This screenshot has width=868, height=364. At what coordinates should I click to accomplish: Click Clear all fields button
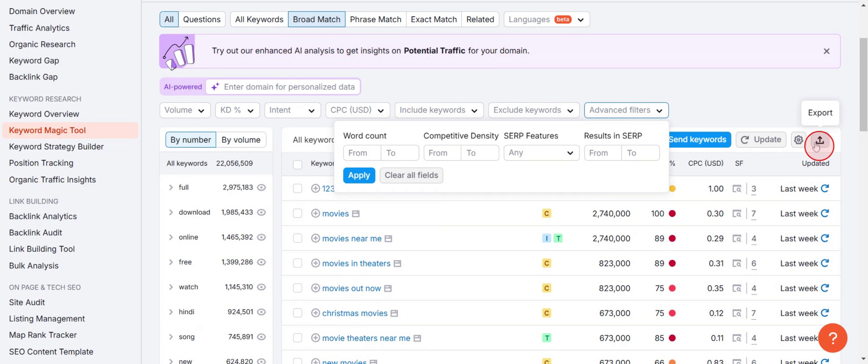[x=411, y=175]
